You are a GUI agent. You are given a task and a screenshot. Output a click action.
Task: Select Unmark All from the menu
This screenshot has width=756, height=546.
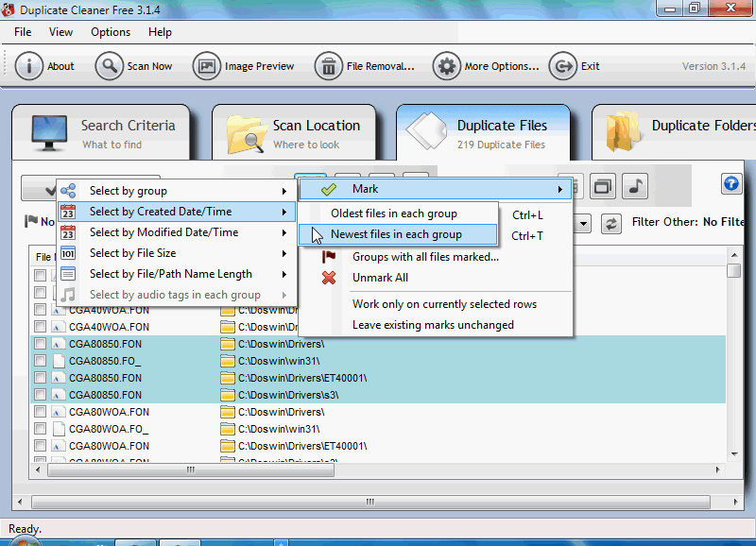[x=380, y=278]
